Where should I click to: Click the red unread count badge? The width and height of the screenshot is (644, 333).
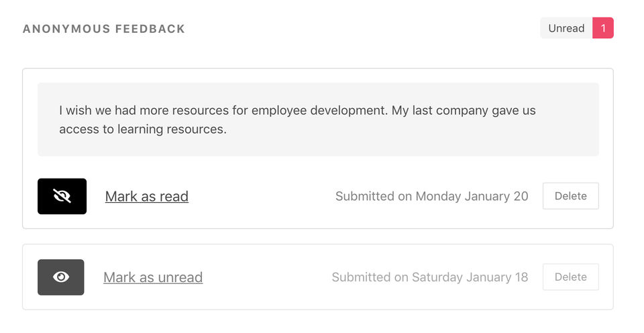pos(603,28)
